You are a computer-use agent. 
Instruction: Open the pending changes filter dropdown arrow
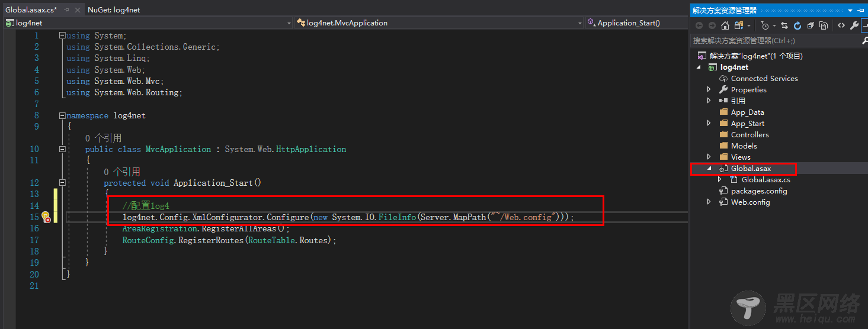[774, 26]
